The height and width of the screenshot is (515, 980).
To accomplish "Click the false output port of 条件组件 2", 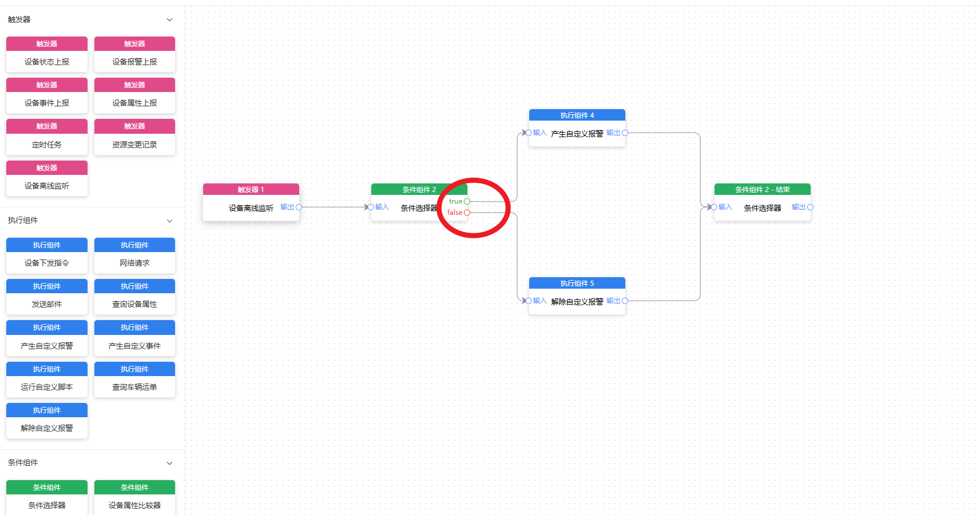I will click(x=467, y=213).
